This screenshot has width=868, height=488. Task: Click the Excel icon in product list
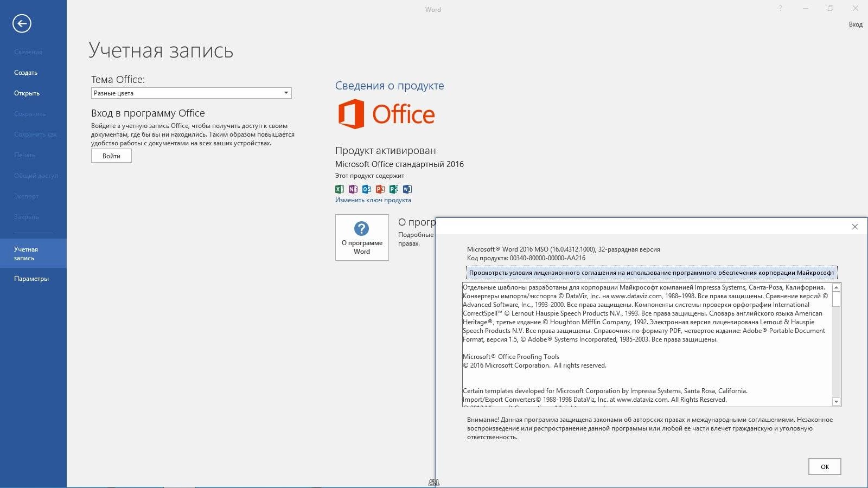point(339,189)
